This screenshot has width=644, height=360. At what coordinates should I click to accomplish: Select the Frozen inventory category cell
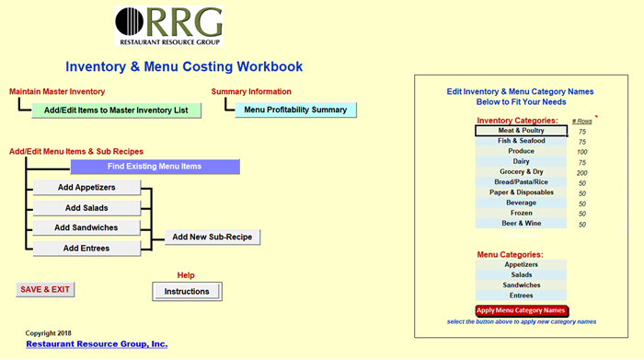(x=522, y=213)
